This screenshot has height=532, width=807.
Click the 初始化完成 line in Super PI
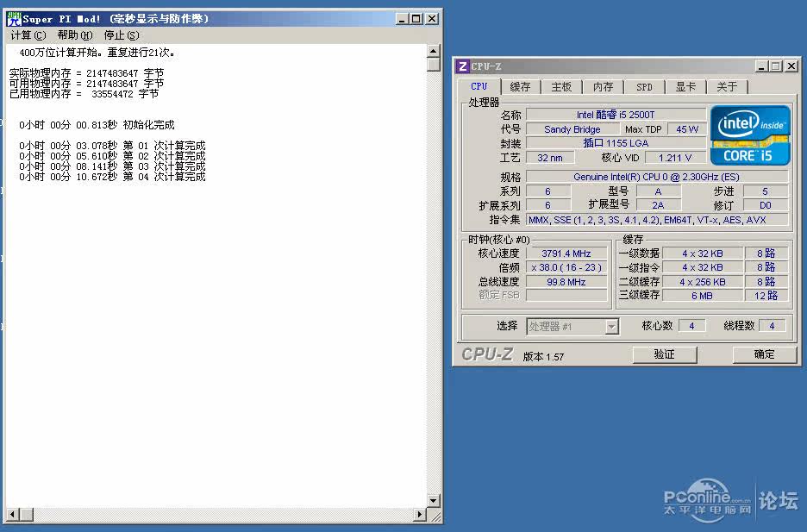97,125
